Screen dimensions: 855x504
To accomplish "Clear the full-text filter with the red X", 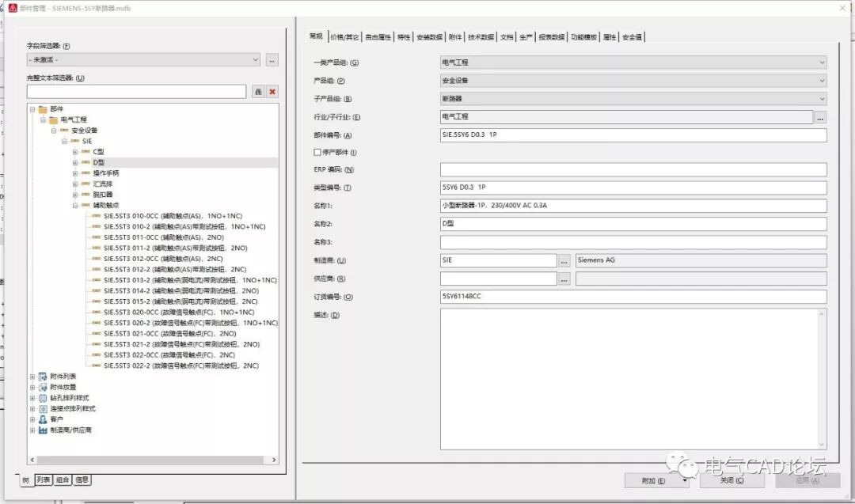I will [x=272, y=92].
